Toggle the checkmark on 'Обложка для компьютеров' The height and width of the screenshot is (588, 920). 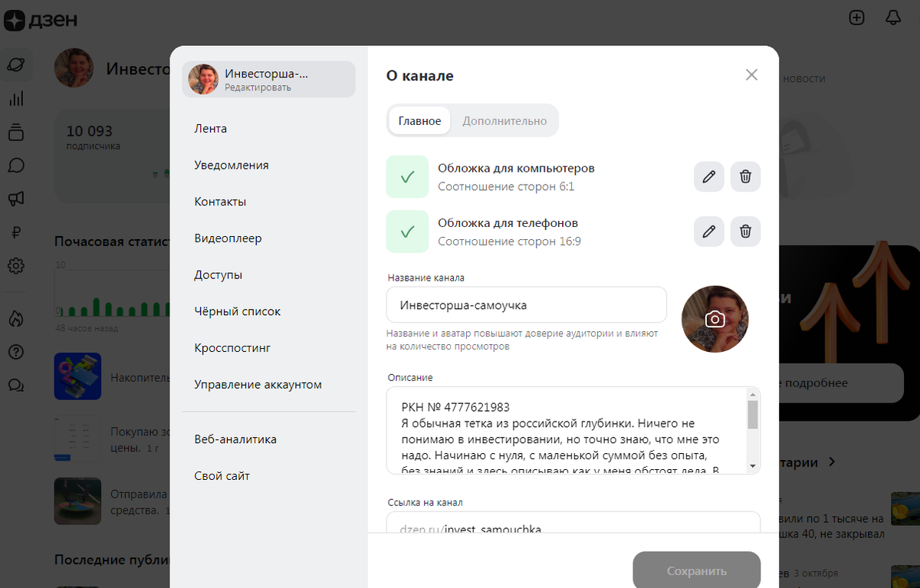(407, 176)
